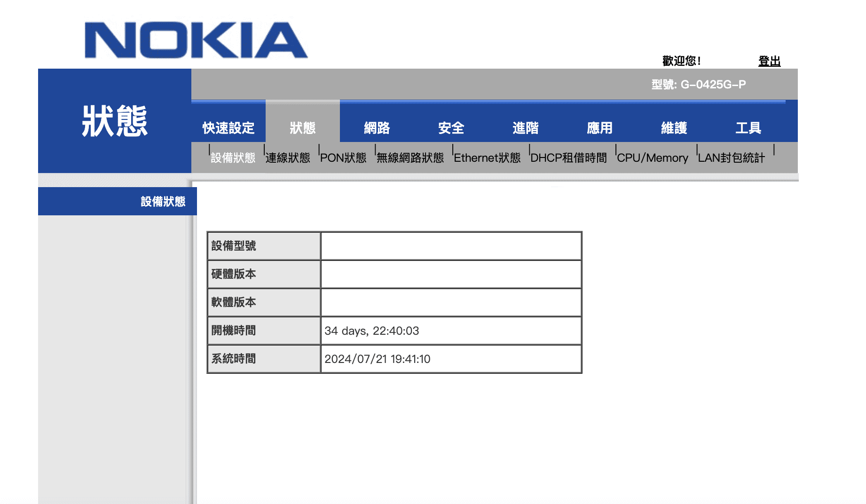View CPU/Memory status

(x=653, y=157)
